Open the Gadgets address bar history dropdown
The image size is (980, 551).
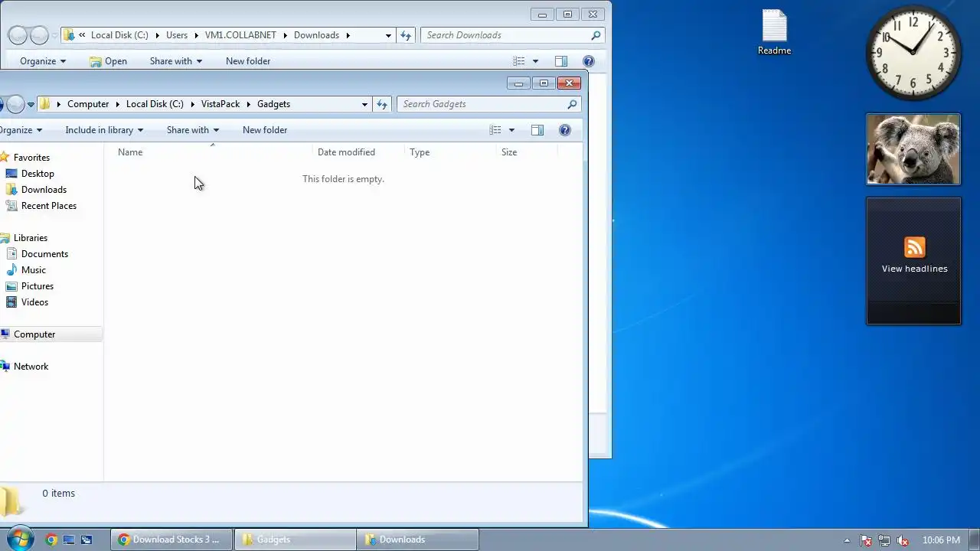tap(364, 104)
